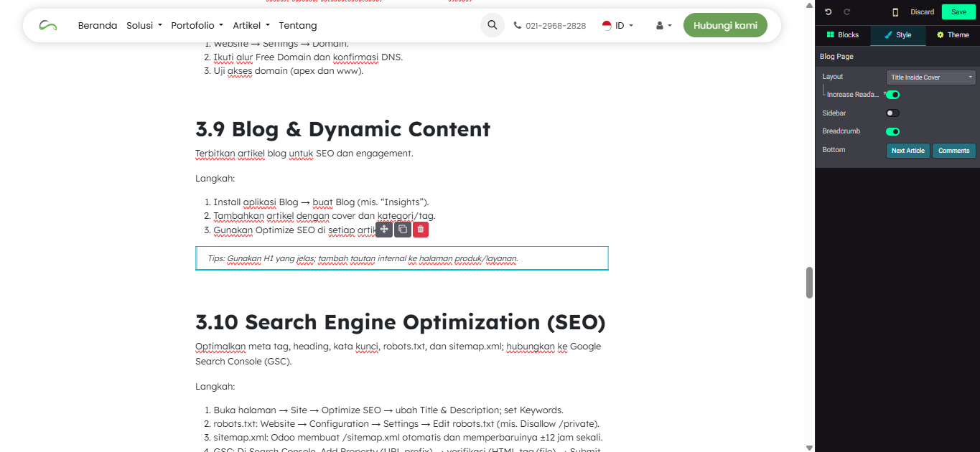Disable the Increase Readability toggle
This screenshot has width=980, height=452.
tap(892, 95)
